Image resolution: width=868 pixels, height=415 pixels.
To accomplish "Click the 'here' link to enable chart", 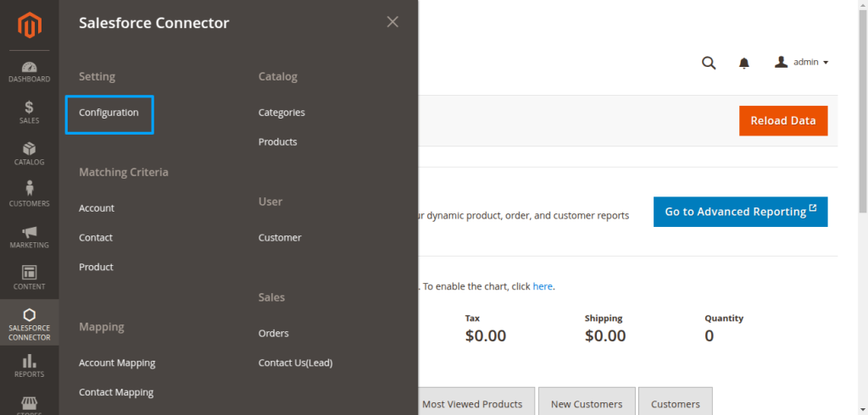I will pyautogui.click(x=542, y=286).
